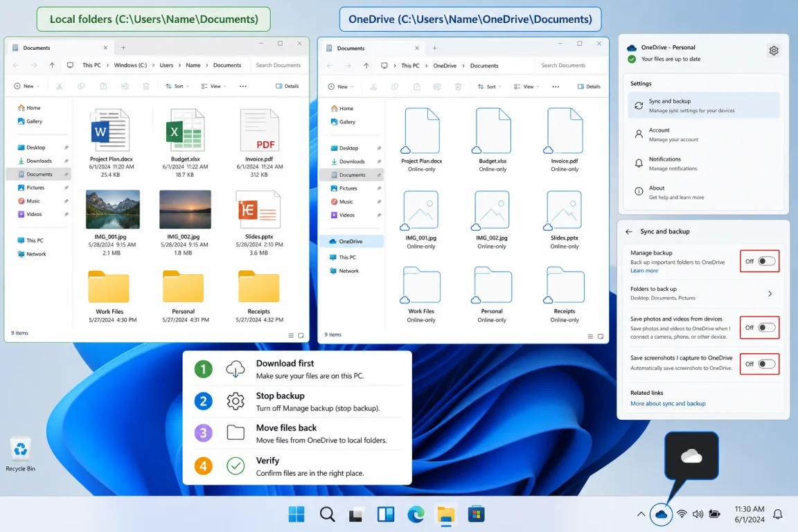Screen dimensions: 798x532
Task: Click File Explorer taskbar icon
Action: coord(446,514)
